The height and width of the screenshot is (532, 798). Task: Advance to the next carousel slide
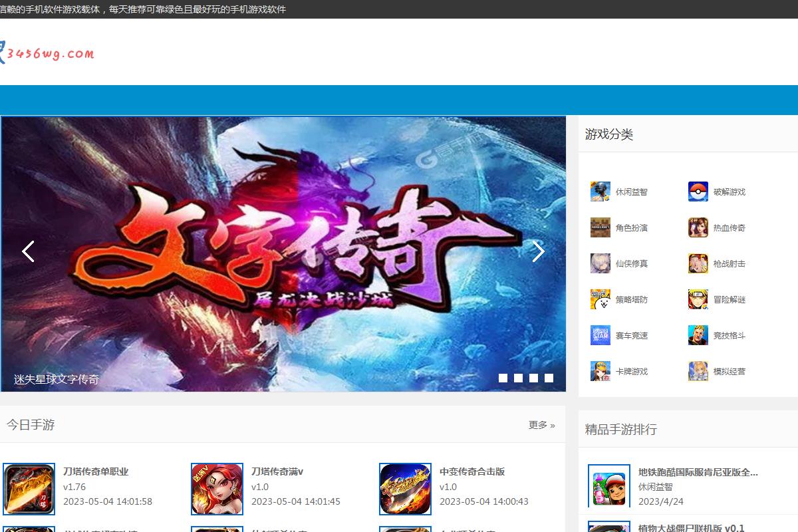click(539, 251)
